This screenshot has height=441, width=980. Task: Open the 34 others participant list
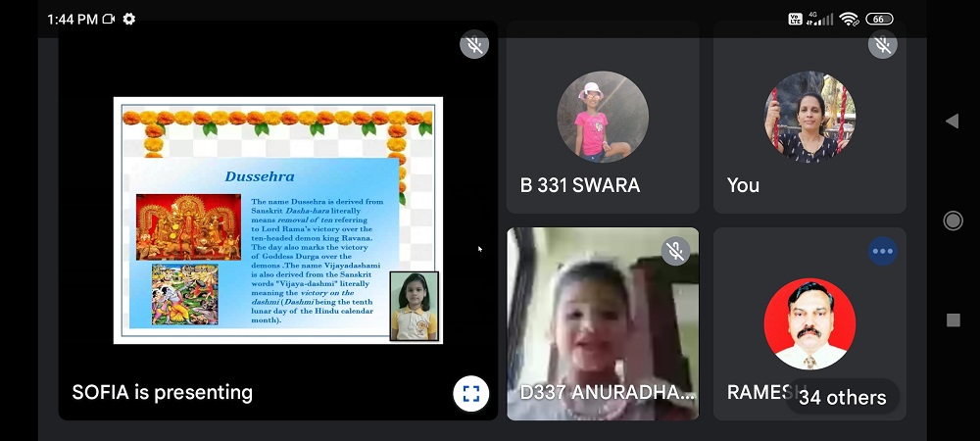tap(842, 397)
